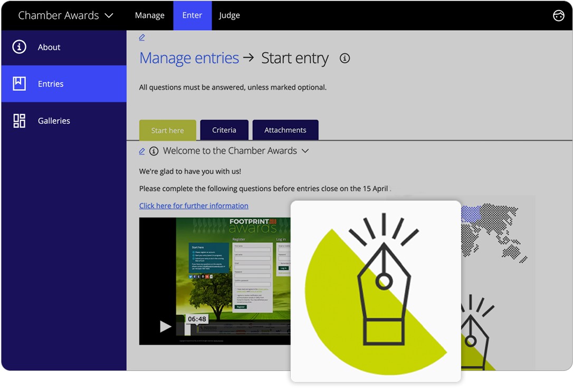Open the Attachments tab
573x392 pixels.
(x=285, y=130)
